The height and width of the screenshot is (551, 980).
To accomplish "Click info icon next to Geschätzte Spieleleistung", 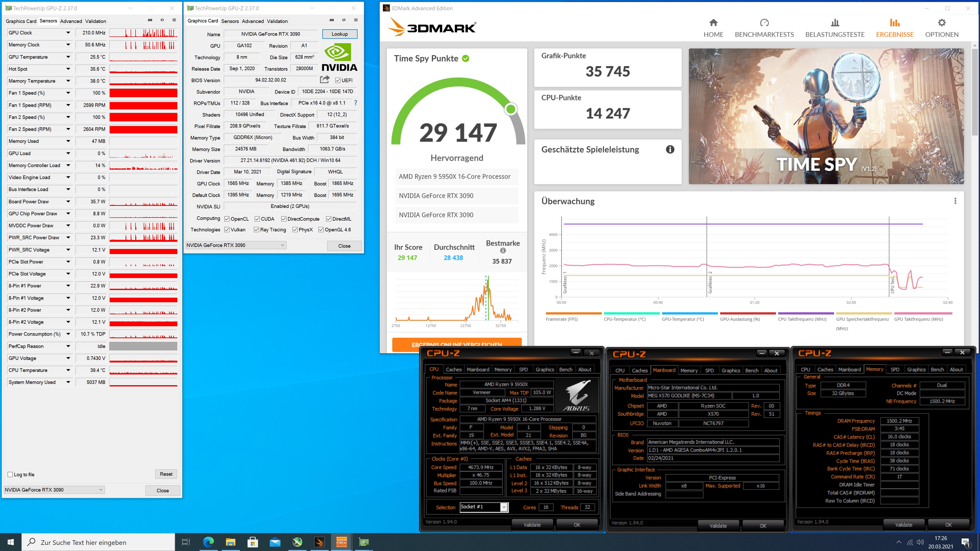I will [x=670, y=149].
